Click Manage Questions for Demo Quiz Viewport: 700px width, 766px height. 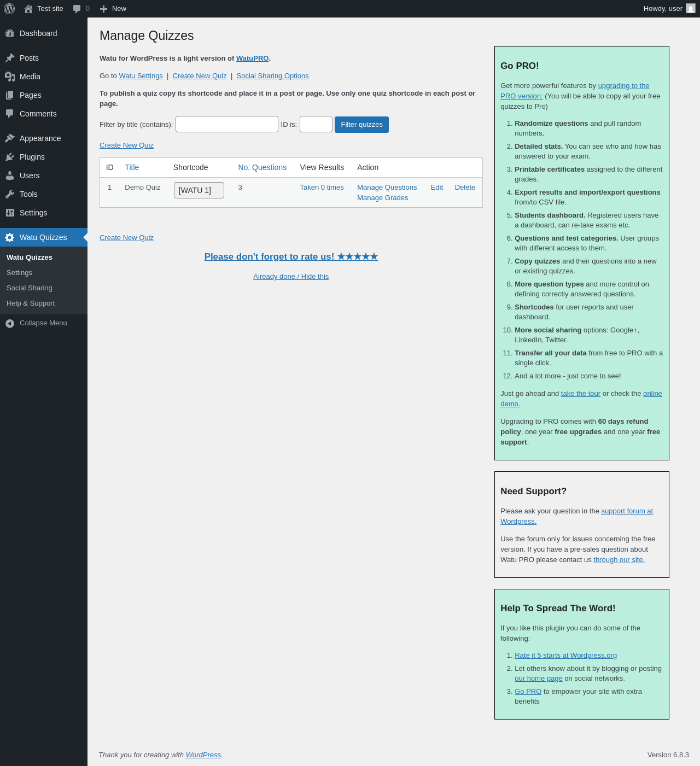click(387, 188)
